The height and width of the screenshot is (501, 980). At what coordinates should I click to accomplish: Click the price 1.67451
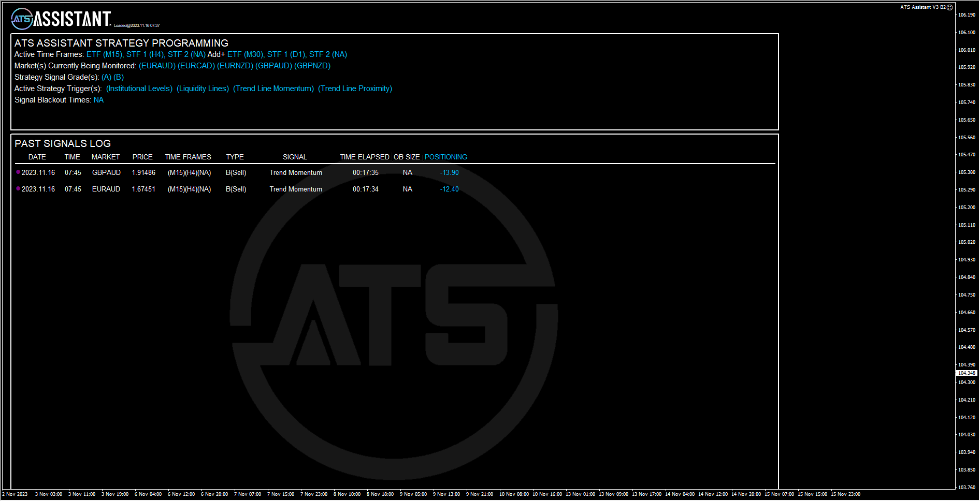(143, 189)
